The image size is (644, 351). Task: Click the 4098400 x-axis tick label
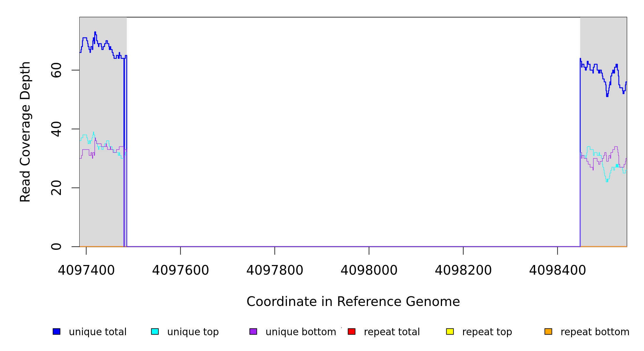[557, 270]
